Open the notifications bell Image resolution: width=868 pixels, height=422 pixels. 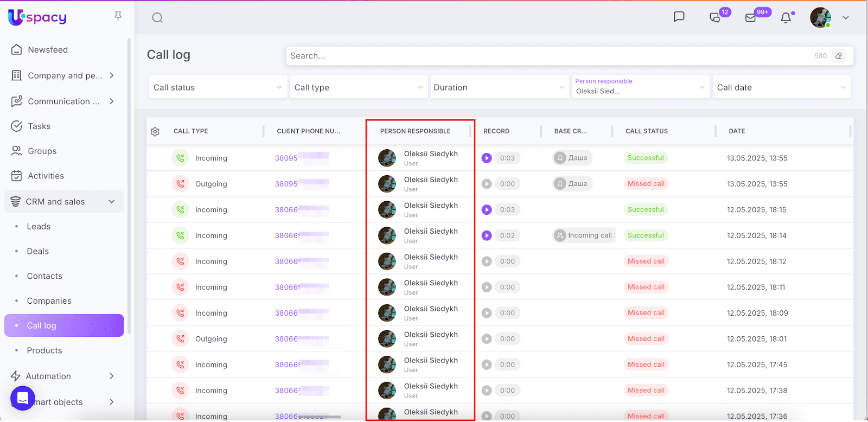click(786, 18)
